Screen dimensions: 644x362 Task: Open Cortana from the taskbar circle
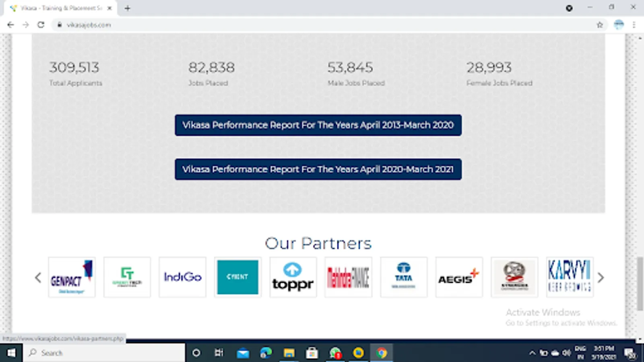[196, 353]
